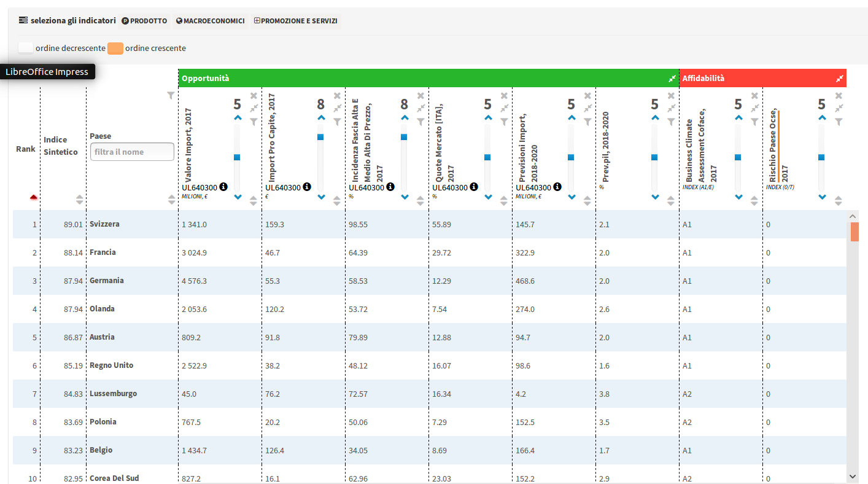Increase weight of Quote Mercato [ITA]
Image resolution: width=868 pixels, height=484 pixels.
pos(488,117)
